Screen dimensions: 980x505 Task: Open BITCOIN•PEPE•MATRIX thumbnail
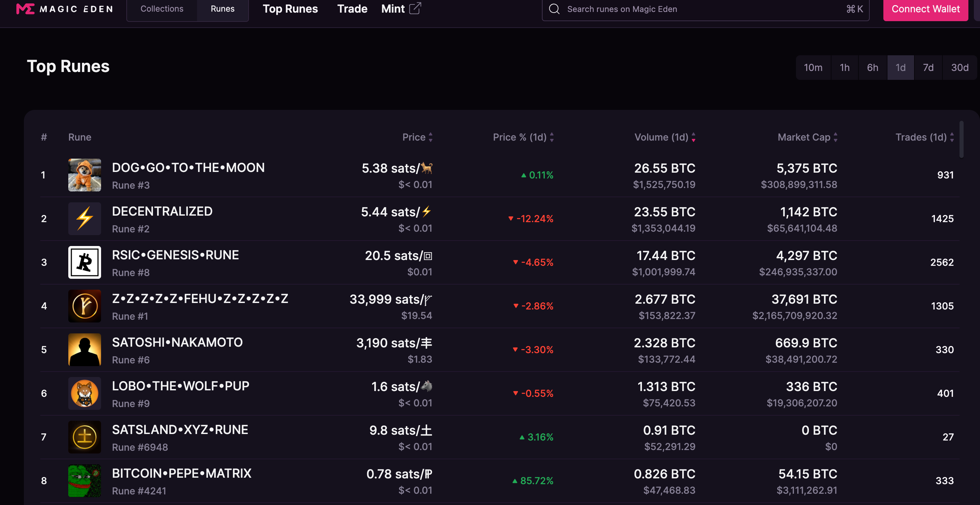84,481
